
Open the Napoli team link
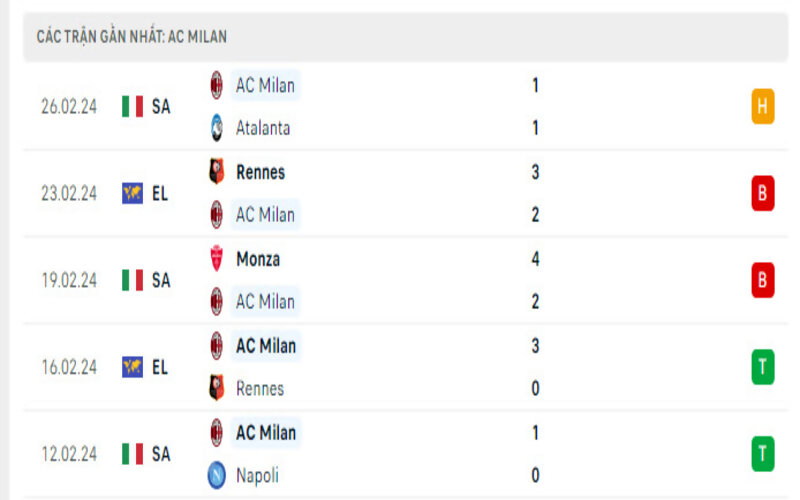click(257, 476)
